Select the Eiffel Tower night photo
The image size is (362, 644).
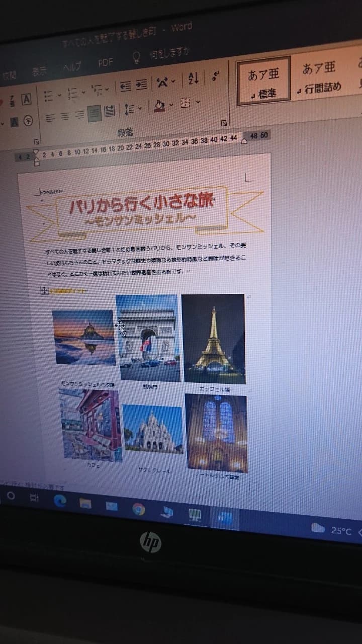click(x=213, y=339)
